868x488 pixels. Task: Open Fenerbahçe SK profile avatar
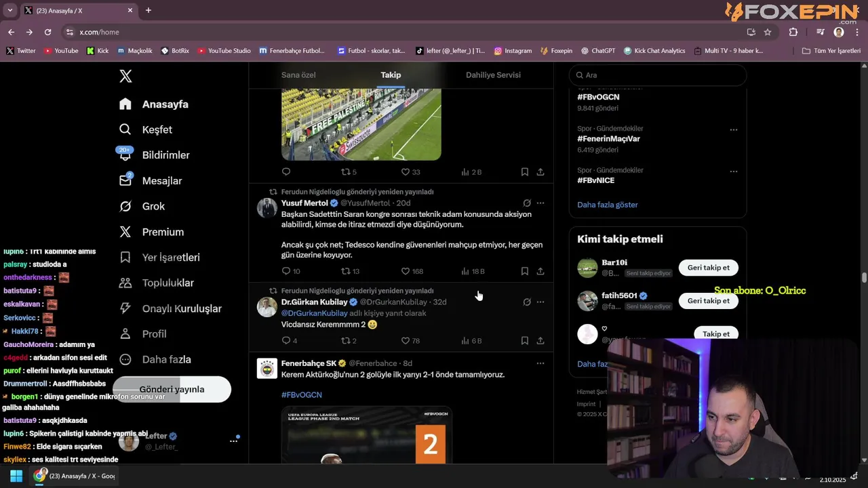pos(267,368)
